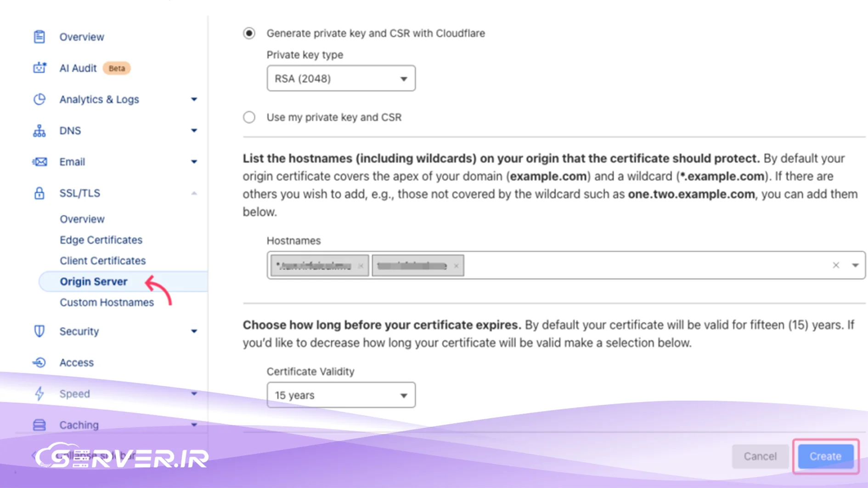Screen dimensions: 868x488
Task: Click the Analytics & Logs label
Action: (x=99, y=99)
